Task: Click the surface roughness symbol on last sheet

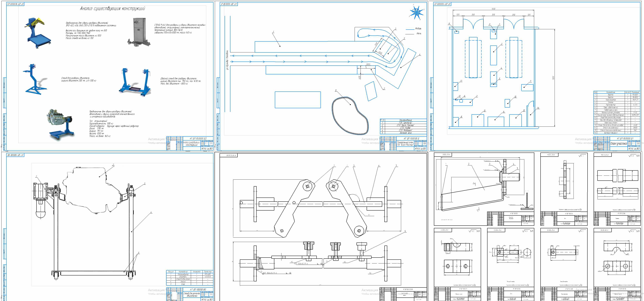Action: click(632, 231)
